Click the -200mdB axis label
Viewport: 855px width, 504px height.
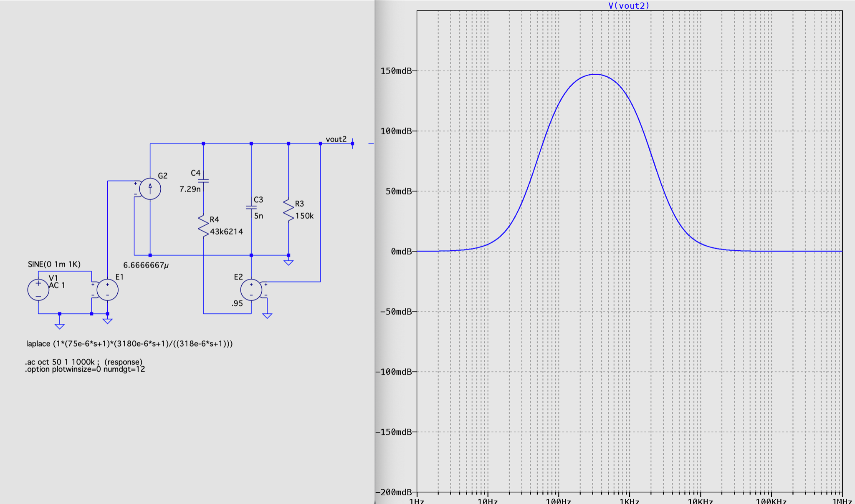(394, 492)
